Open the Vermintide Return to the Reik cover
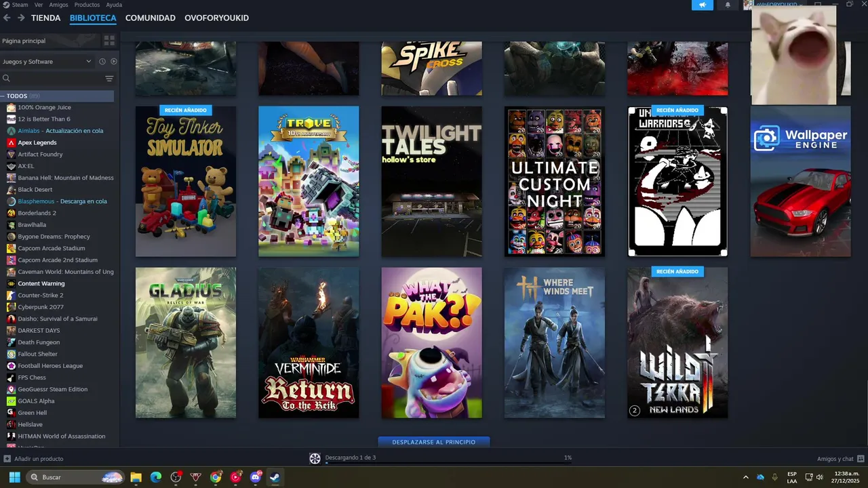 [x=309, y=343]
